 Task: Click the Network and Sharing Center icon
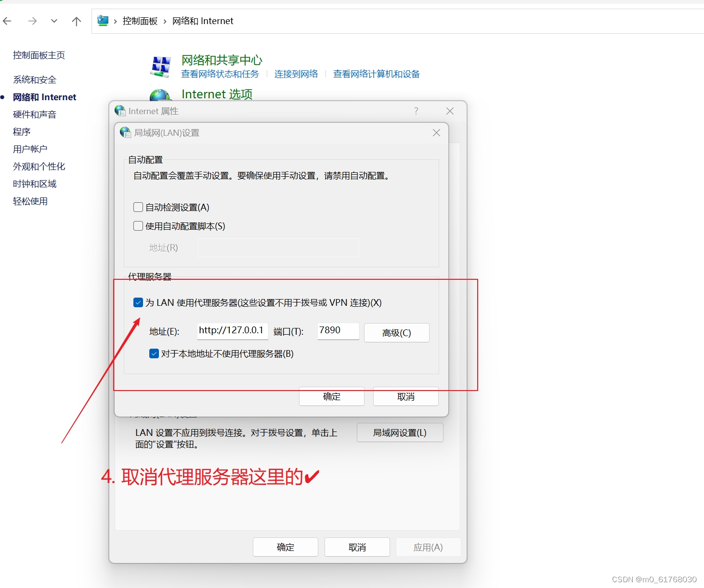pos(160,67)
